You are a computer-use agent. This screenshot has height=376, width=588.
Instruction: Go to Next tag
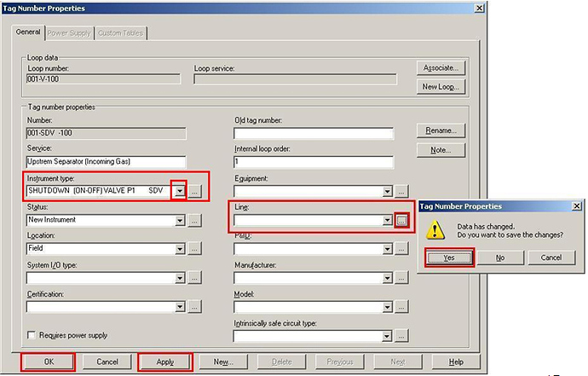tap(398, 362)
